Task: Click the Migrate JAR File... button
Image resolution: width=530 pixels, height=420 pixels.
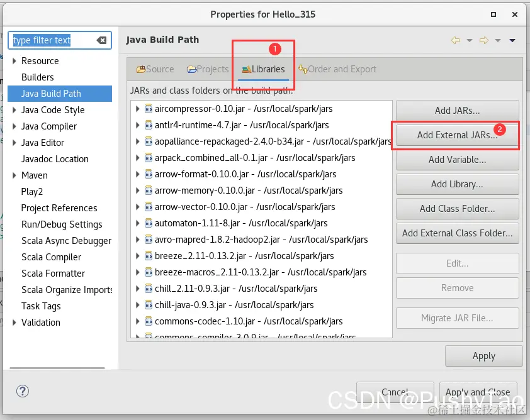Action: pos(458,318)
